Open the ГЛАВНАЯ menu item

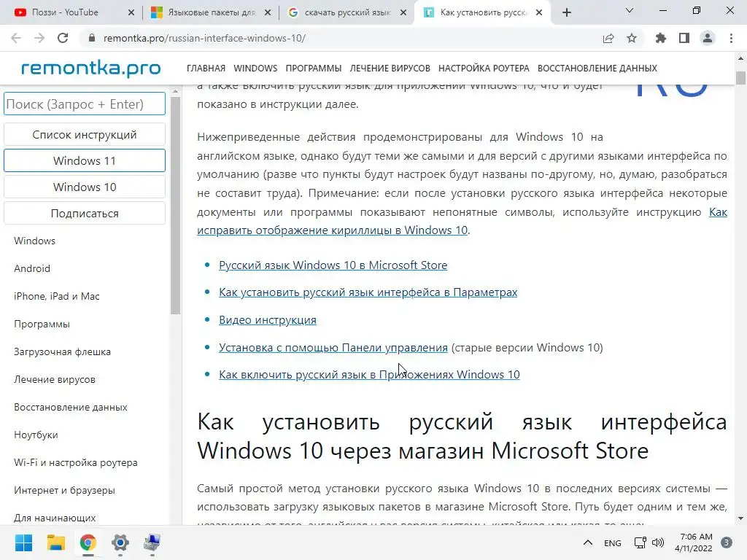pyautogui.click(x=206, y=68)
